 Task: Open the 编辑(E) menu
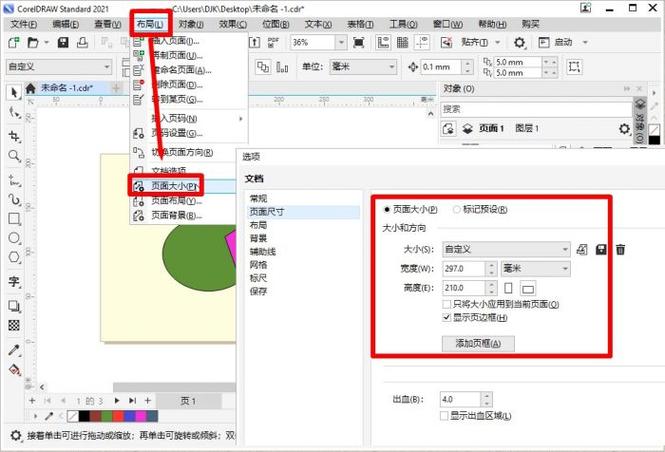point(65,25)
